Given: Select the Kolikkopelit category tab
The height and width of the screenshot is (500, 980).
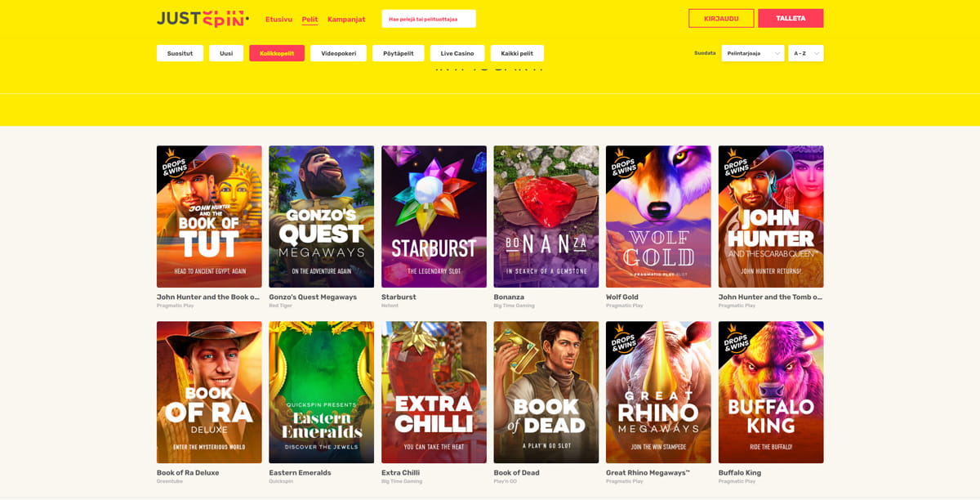Looking at the screenshot, I should (x=277, y=53).
